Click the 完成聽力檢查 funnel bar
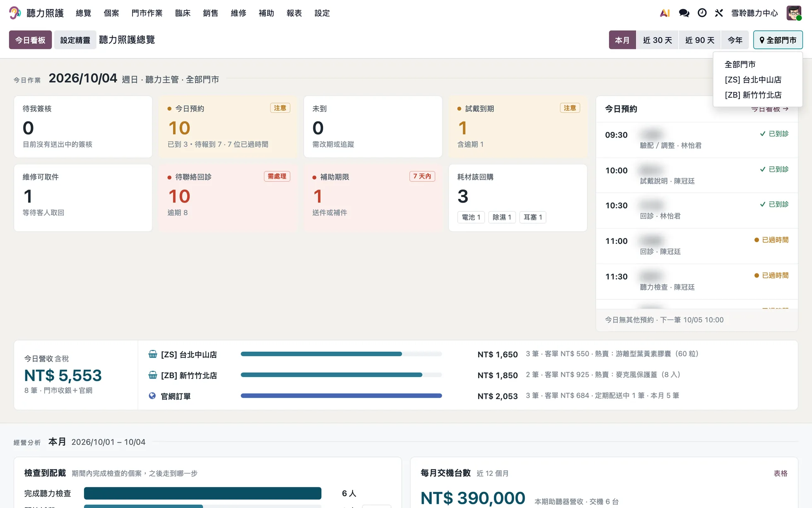 [x=203, y=493]
